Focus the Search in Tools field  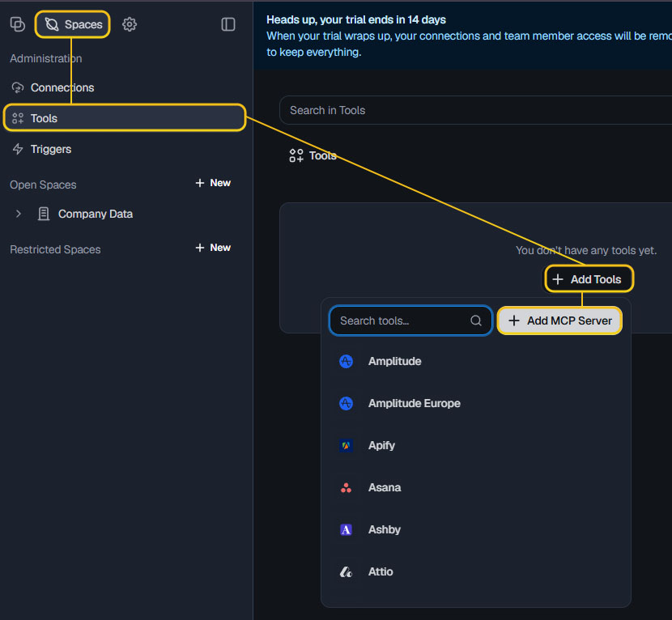[x=476, y=110]
